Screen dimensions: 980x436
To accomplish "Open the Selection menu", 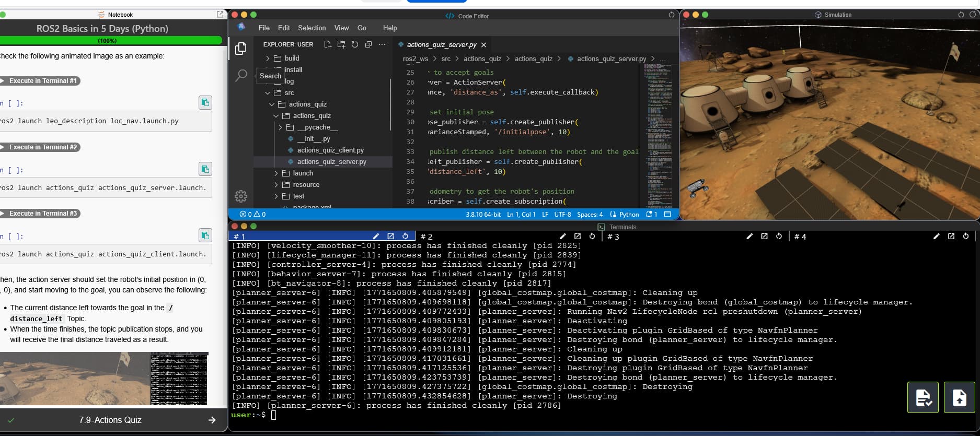I will tap(312, 28).
